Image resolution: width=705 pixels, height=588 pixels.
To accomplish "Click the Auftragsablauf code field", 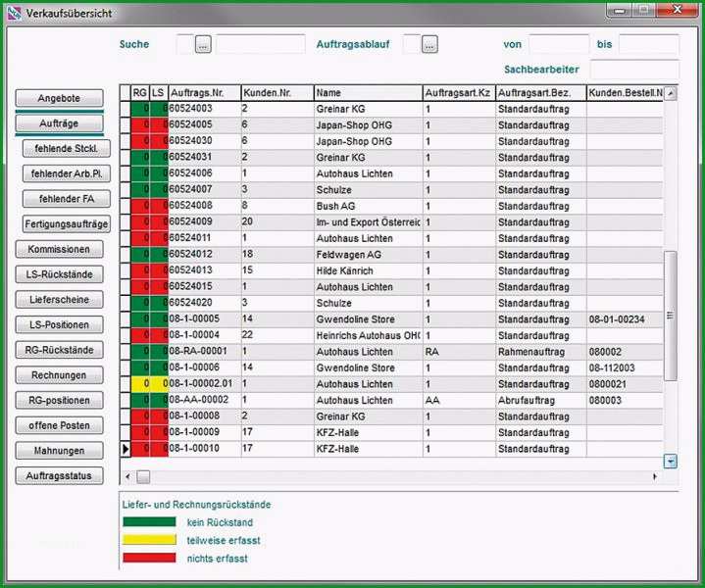I will point(412,44).
